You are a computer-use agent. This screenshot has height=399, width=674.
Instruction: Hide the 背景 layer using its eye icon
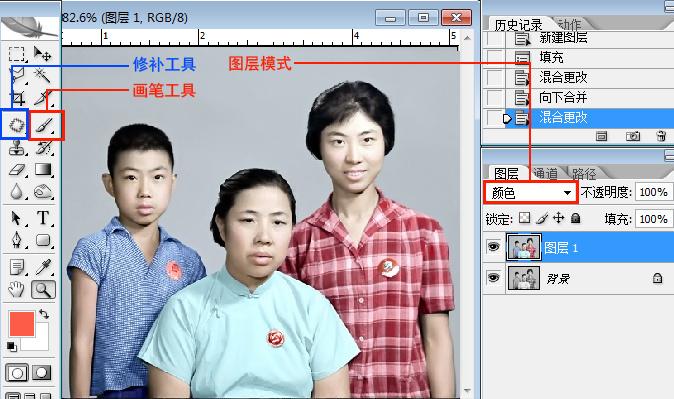(493, 278)
